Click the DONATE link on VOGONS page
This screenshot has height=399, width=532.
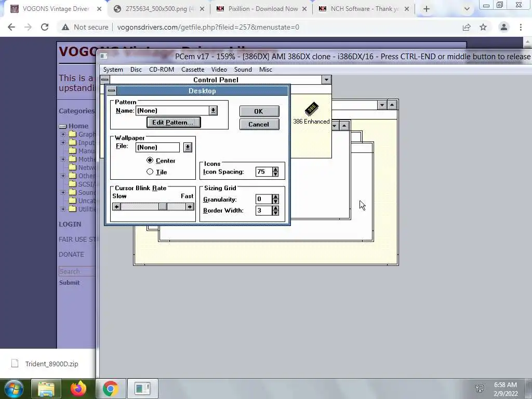[71, 254]
